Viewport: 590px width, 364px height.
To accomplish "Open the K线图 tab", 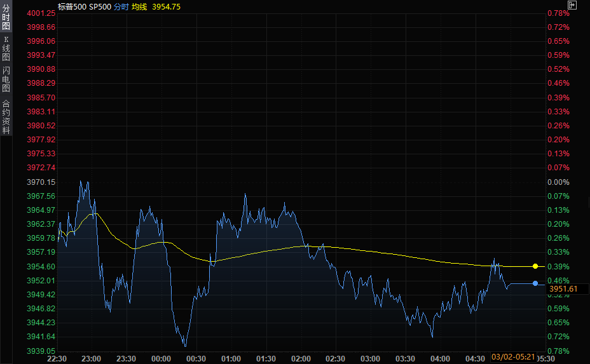I will click(6, 49).
